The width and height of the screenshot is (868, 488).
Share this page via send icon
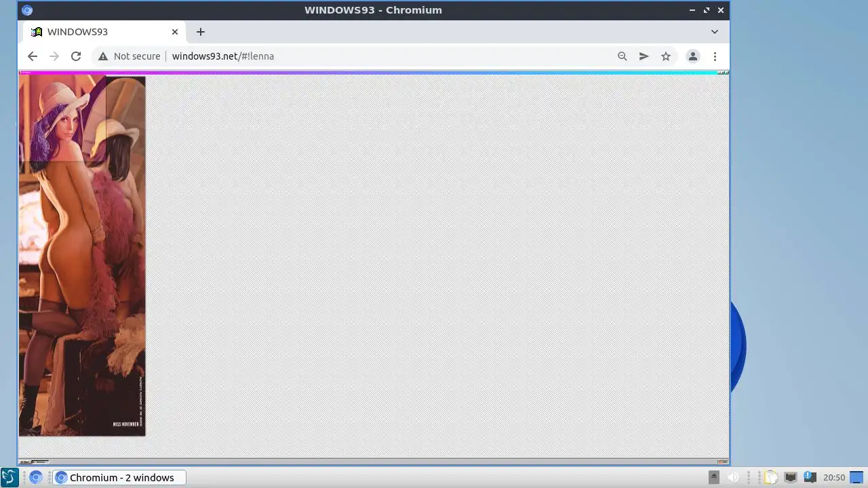644,56
